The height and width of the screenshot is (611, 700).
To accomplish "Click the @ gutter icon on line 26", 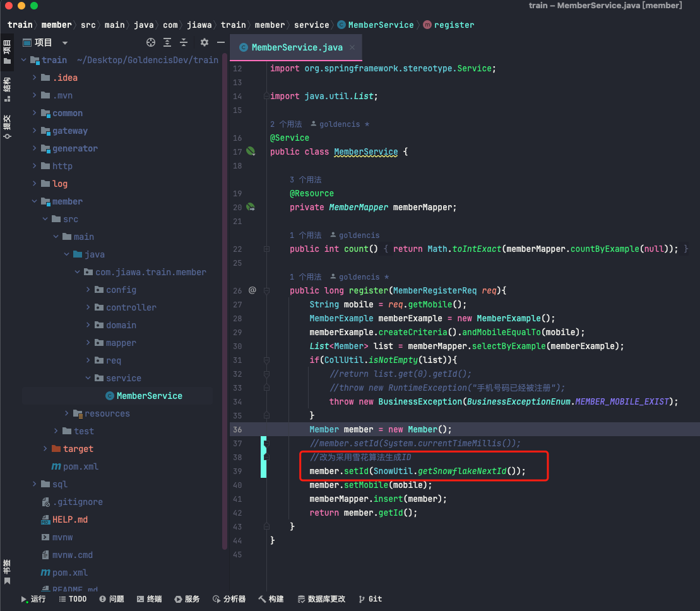I will click(x=252, y=290).
